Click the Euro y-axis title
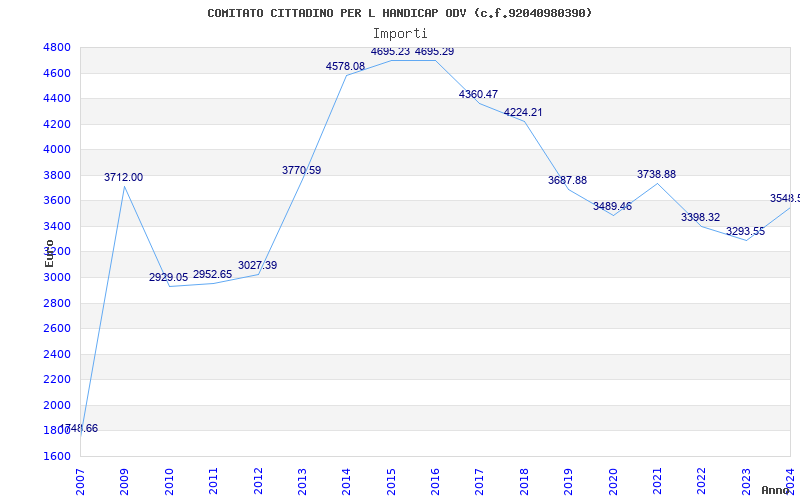This screenshot has height=500, width=800. pos(49,254)
